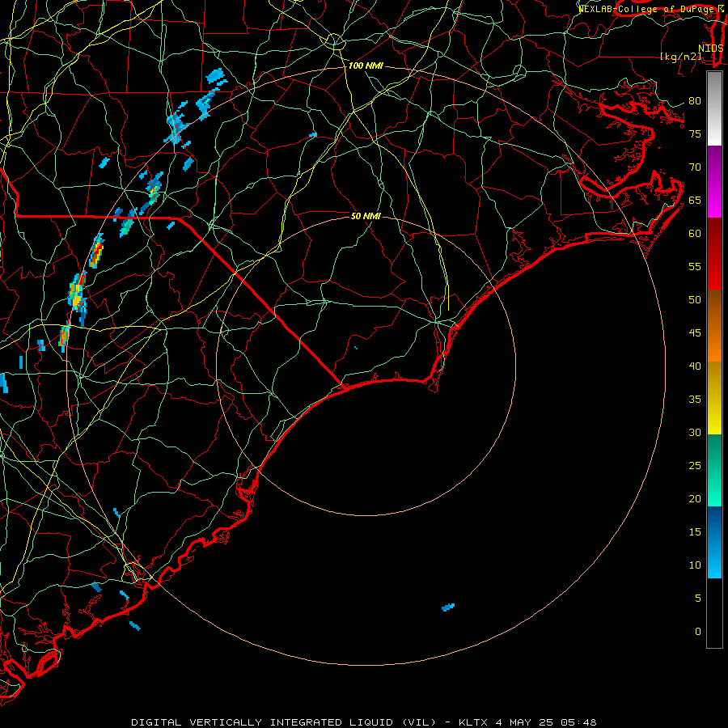
Task: Click the 0 value on the color scale
Action: [698, 632]
